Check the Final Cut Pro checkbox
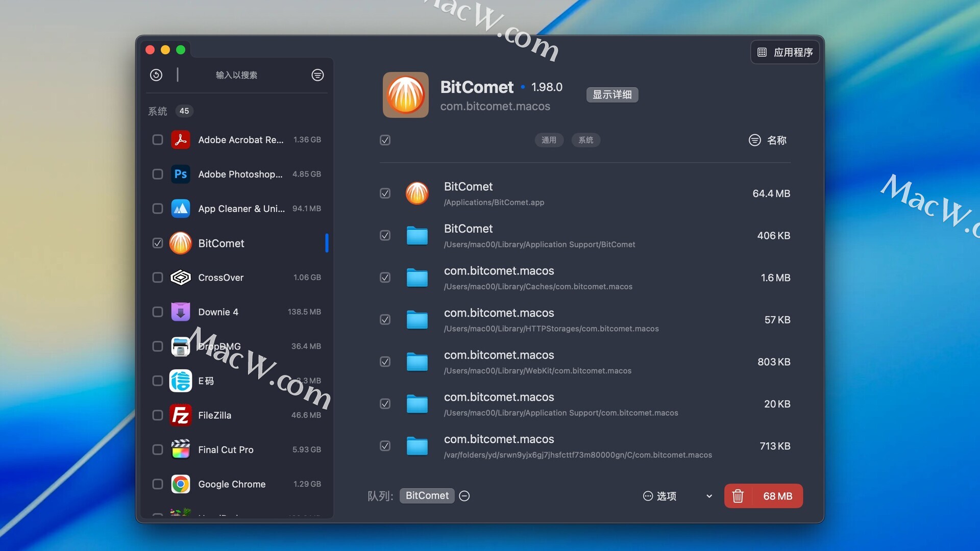The height and width of the screenshot is (551, 980). pyautogui.click(x=158, y=449)
